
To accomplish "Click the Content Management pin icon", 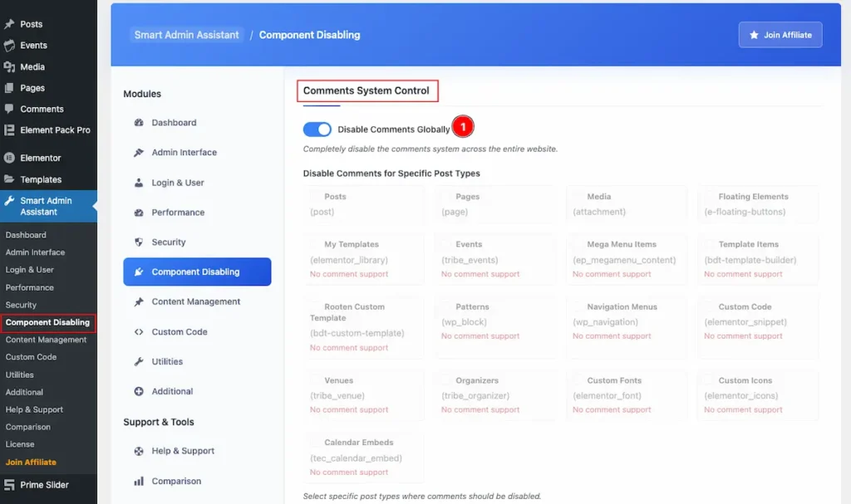I will (x=139, y=301).
